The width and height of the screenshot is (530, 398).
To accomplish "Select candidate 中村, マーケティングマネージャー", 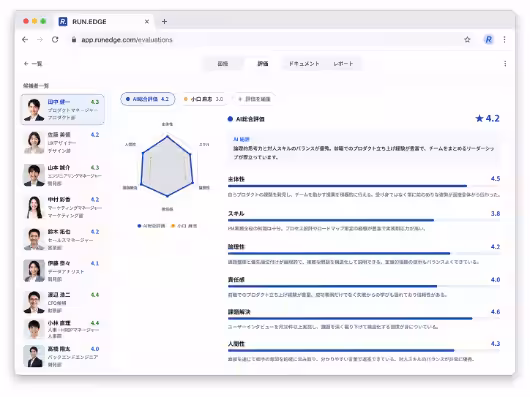I will tap(63, 207).
